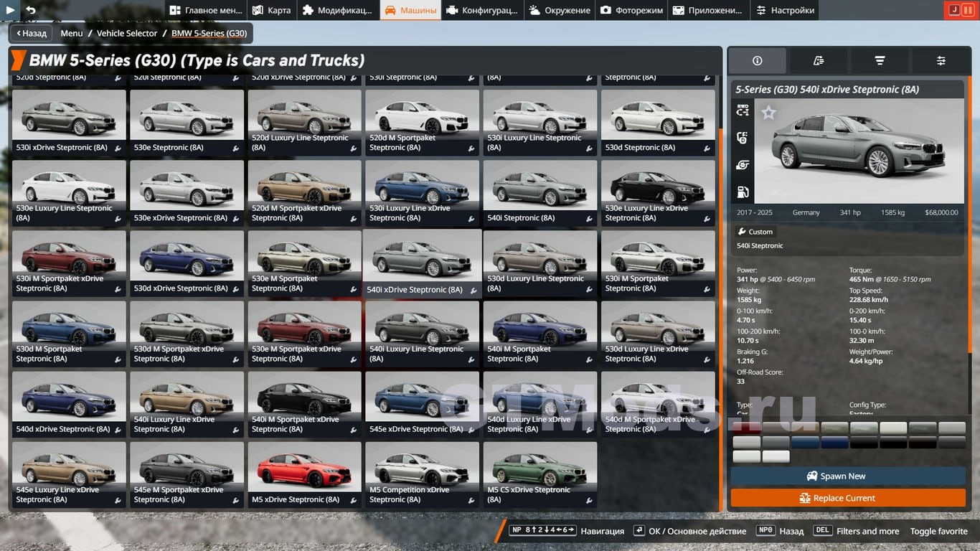Click the RWD drivetrain icon
Screen dimensions: 980x551
[743, 110]
